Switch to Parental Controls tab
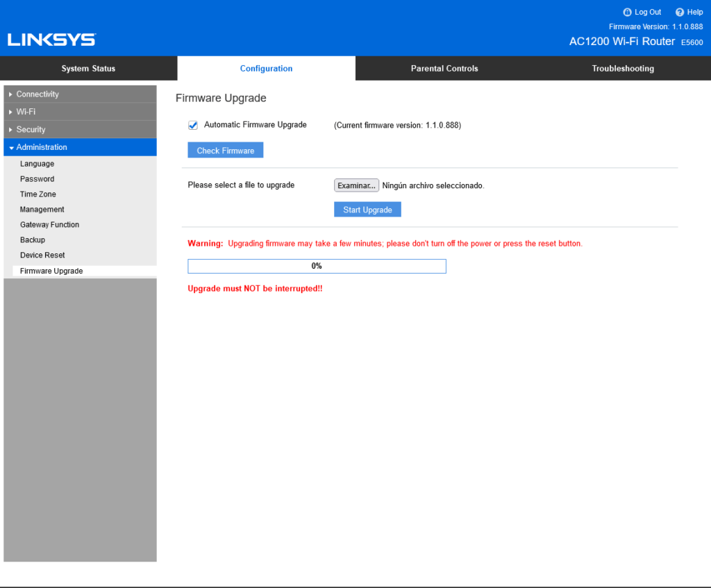This screenshot has height=588, width=711. coord(444,69)
